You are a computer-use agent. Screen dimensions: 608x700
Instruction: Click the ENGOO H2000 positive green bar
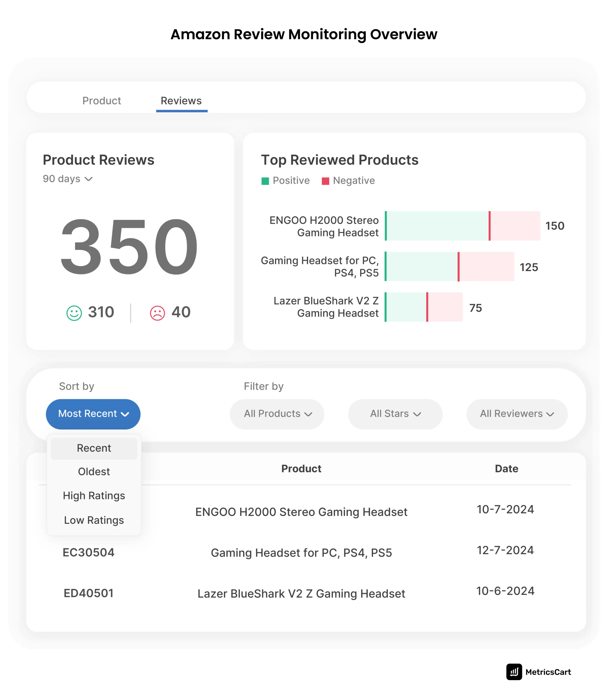tap(437, 226)
